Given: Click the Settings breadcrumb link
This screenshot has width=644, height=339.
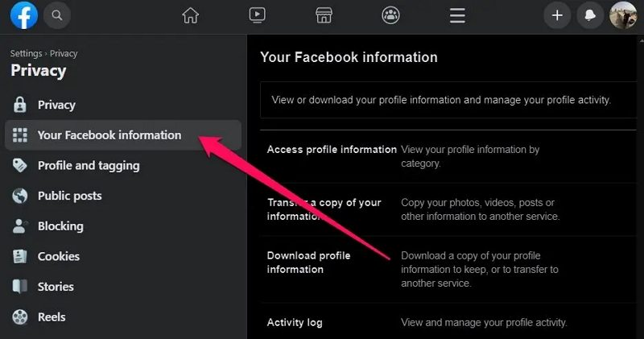Looking at the screenshot, I should tap(26, 54).
